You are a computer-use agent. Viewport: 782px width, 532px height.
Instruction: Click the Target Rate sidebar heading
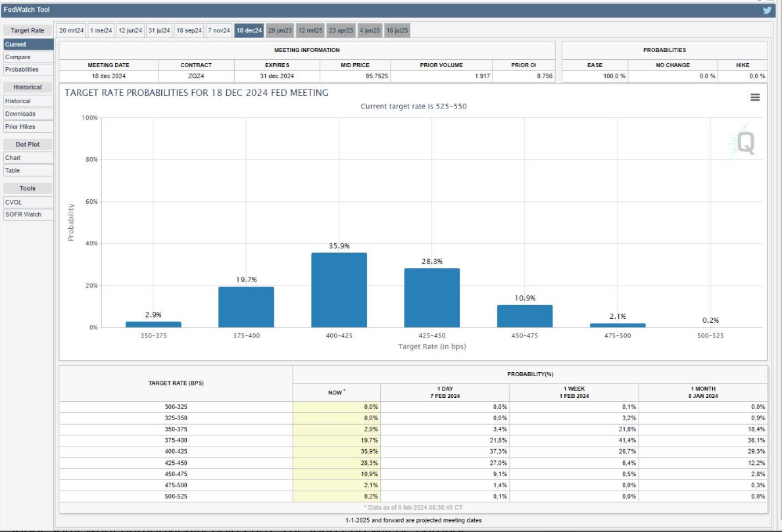[28, 30]
